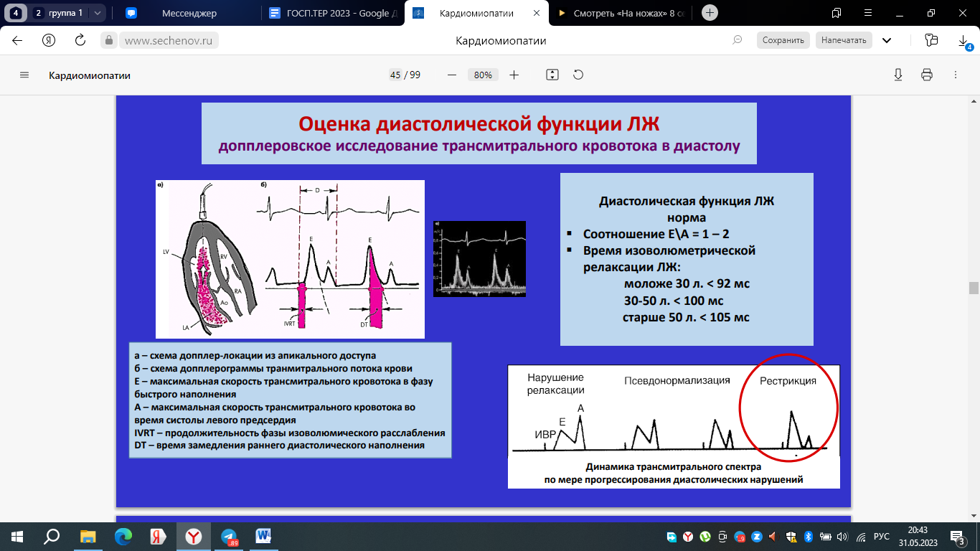Image resolution: width=980 pixels, height=551 pixels.
Task: Click the Псевдонормализация label
Action: 677,380
